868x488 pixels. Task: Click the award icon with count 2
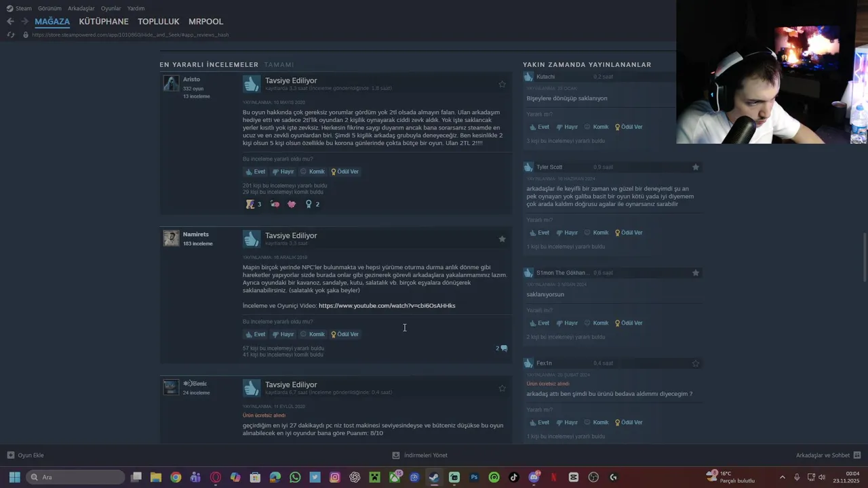click(x=309, y=204)
